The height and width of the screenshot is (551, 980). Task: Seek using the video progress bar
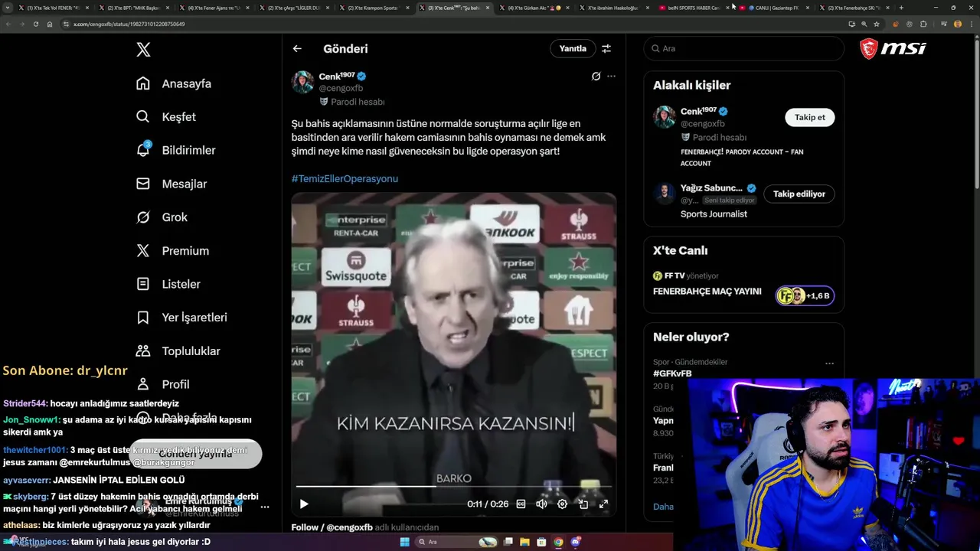[x=454, y=487]
